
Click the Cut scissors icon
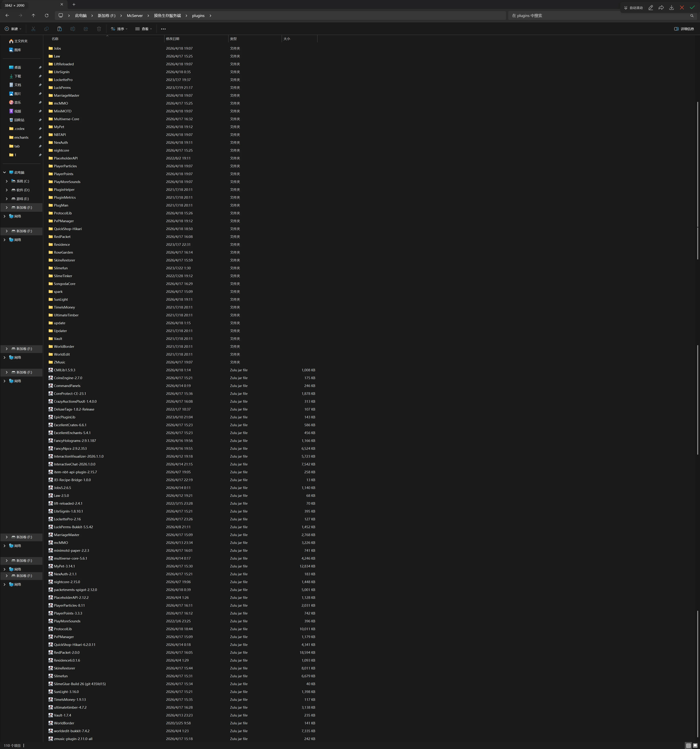coord(33,29)
